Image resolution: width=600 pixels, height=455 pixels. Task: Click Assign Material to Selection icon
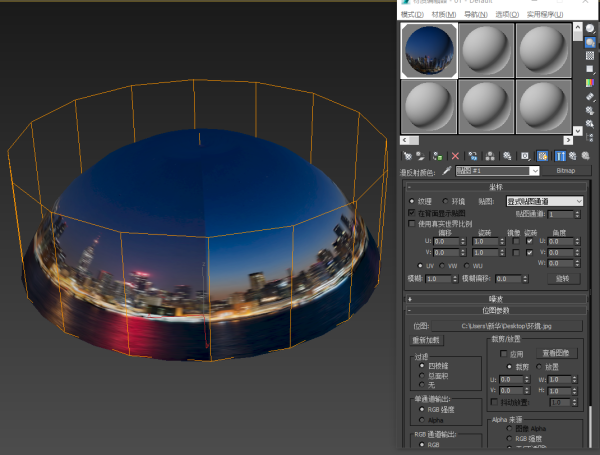click(x=438, y=156)
